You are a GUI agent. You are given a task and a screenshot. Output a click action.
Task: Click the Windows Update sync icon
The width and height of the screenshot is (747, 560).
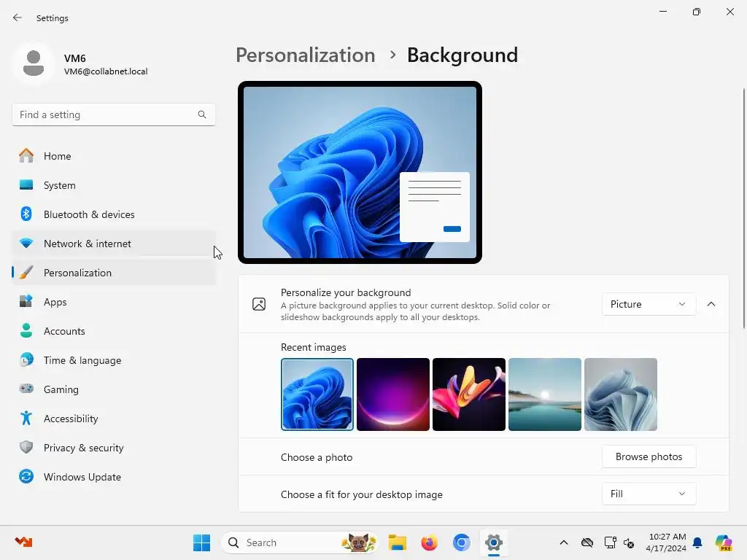click(26, 477)
